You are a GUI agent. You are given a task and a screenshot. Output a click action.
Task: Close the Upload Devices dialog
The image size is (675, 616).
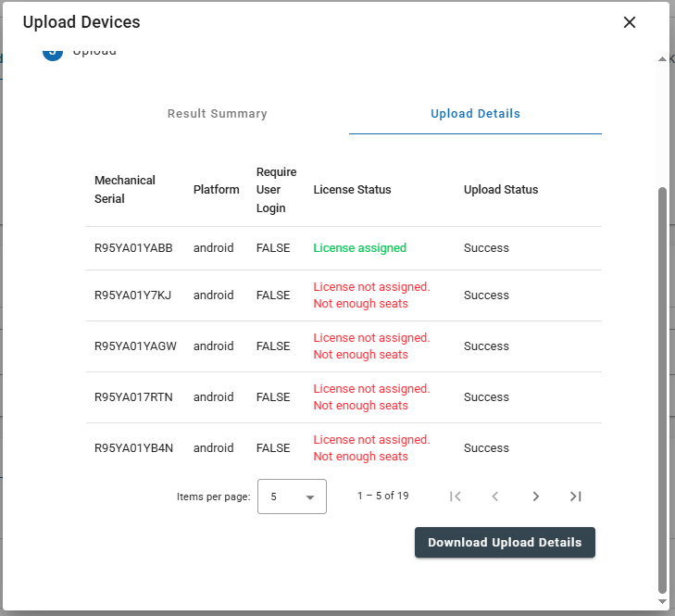tap(630, 22)
